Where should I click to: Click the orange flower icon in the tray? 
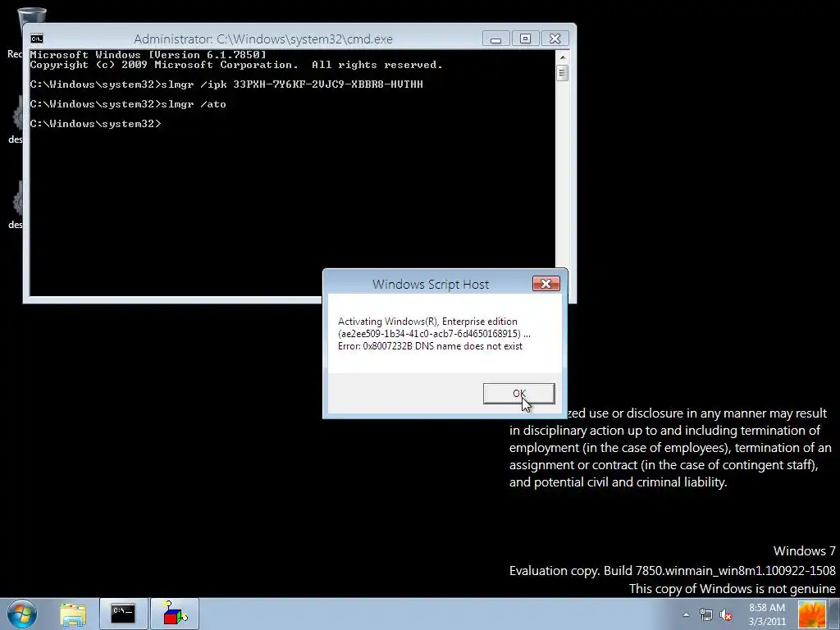pyautogui.click(x=811, y=614)
